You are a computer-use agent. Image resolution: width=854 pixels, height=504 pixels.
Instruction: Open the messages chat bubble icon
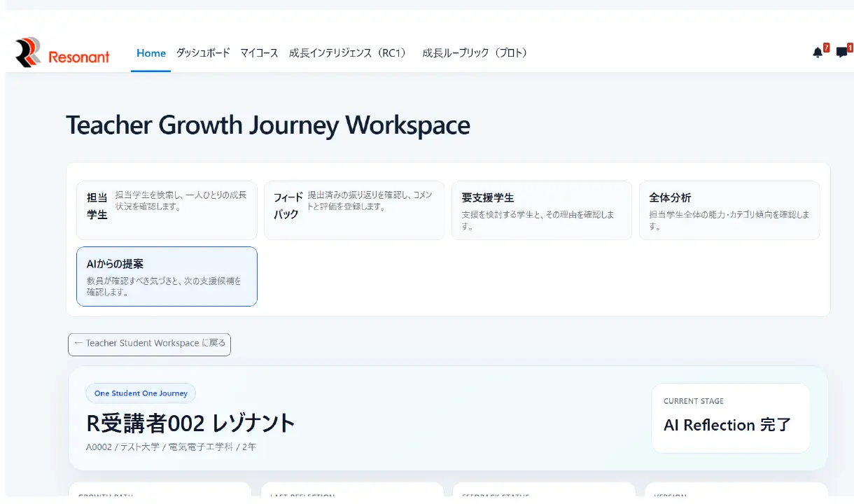click(x=841, y=52)
